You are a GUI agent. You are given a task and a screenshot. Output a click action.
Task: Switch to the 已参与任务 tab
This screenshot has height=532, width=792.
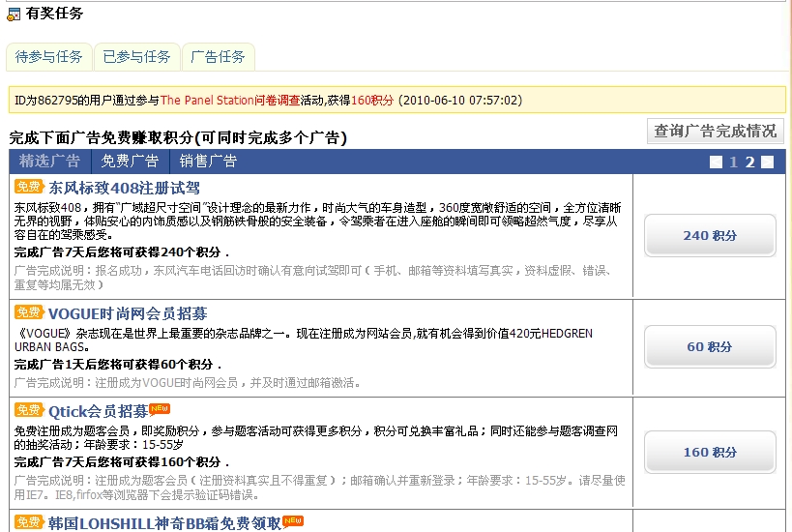pyautogui.click(x=137, y=56)
